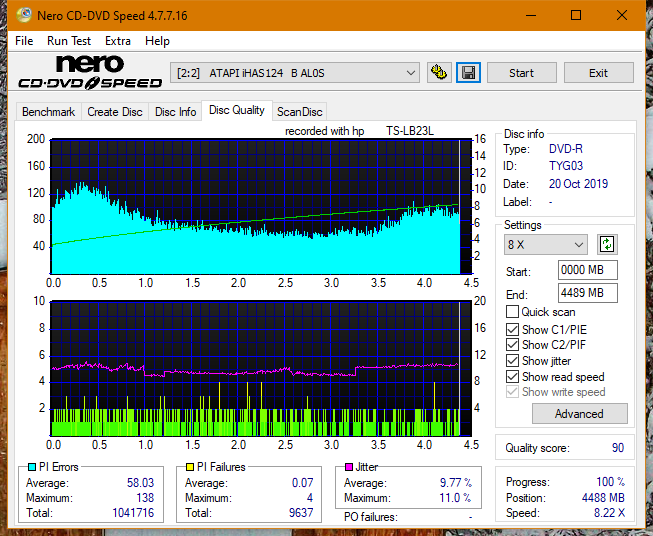The height and width of the screenshot is (536, 653).
Task: Click the 'recorded with hp TS-LB23L' text
Action: (359, 131)
